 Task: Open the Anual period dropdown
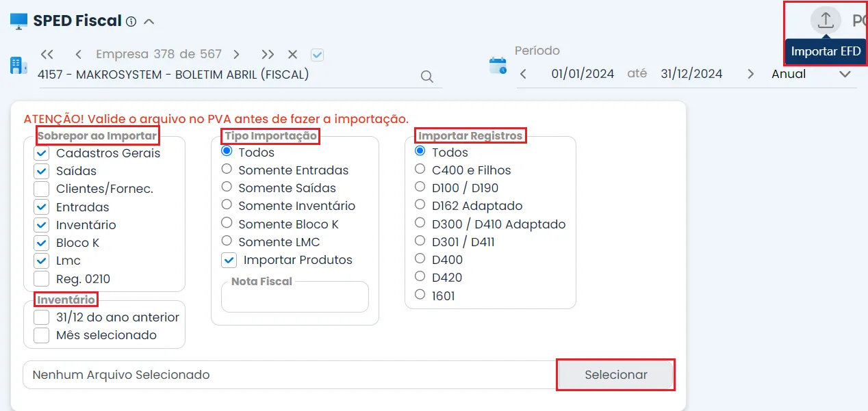tap(811, 74)
